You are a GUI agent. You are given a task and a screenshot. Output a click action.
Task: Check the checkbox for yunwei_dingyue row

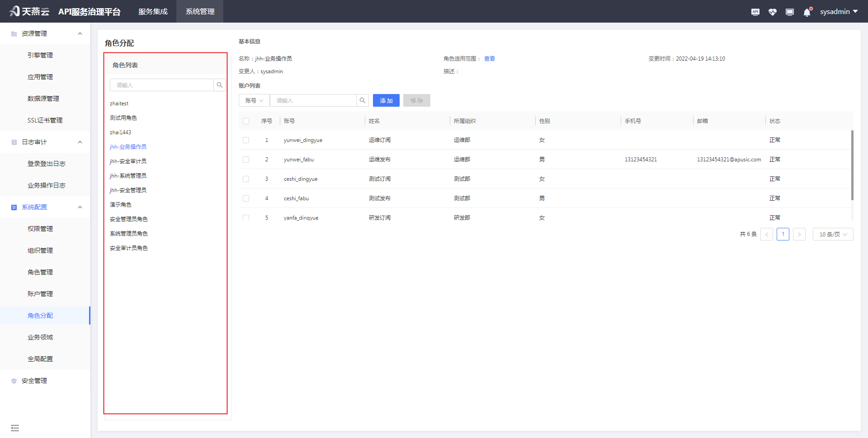tap(246, 140)
